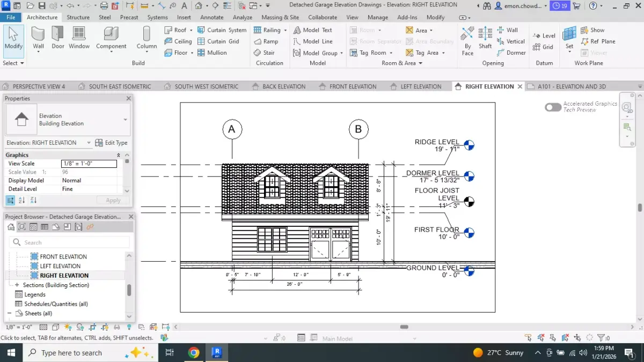Select the Ceiling tool
This screenshot has height=362, width=644.
(x=178, y=41)
